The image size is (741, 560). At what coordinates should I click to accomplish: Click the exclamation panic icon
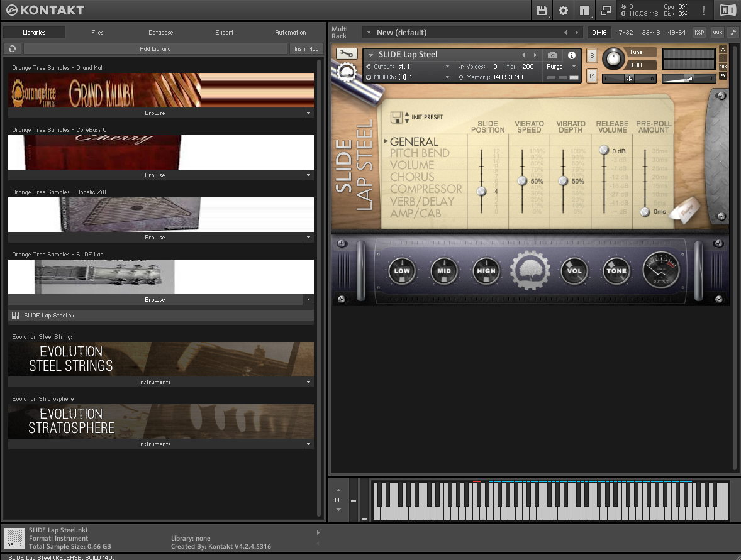(703, 11)
